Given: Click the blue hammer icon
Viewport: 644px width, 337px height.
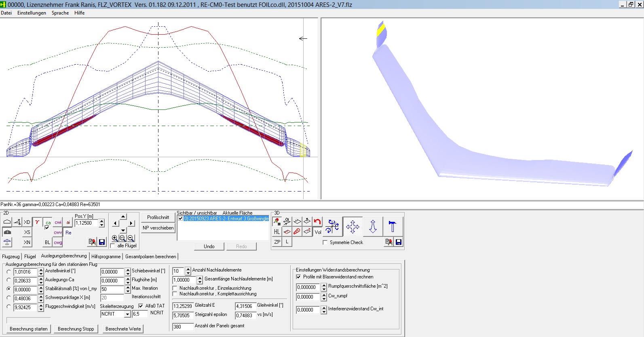Looking at the screenshot, I should tap(392, 227).
